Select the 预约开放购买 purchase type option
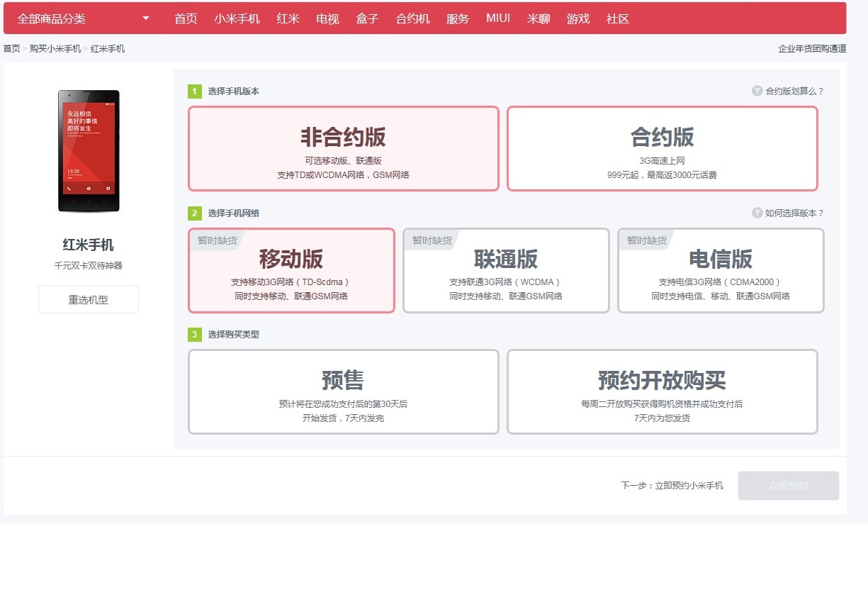 [x=663, y=391]
